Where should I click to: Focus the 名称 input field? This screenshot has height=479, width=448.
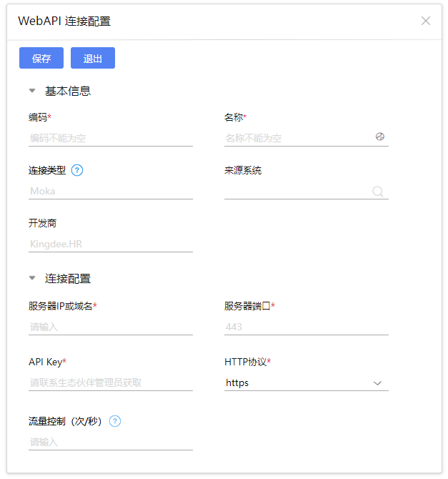pyautogui.click(x=297, y=138)
